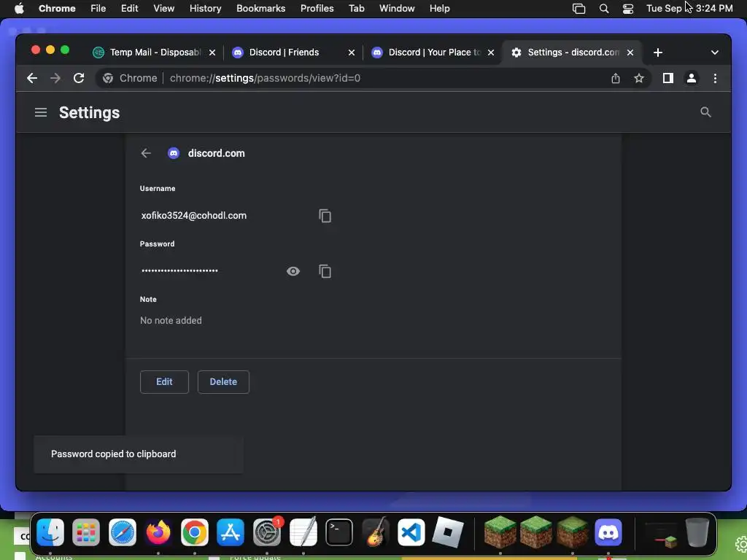
Task: Open the Help menu
Action: click(x=439, y=9)
